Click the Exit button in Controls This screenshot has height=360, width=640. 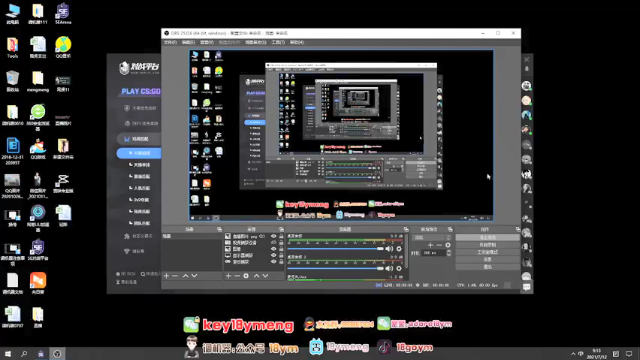(487, 267)
